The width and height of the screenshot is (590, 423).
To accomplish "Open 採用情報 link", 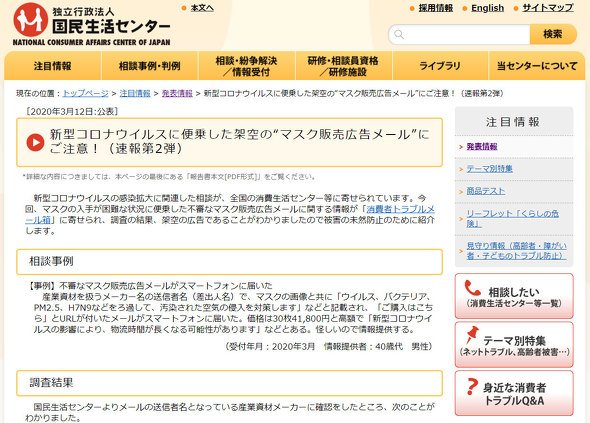I will 436,8.
